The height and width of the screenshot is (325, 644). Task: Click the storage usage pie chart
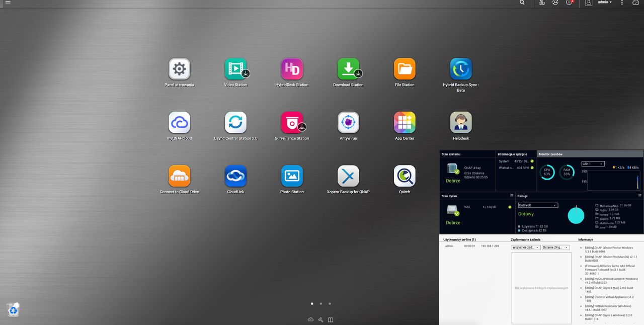click(576, 215)
